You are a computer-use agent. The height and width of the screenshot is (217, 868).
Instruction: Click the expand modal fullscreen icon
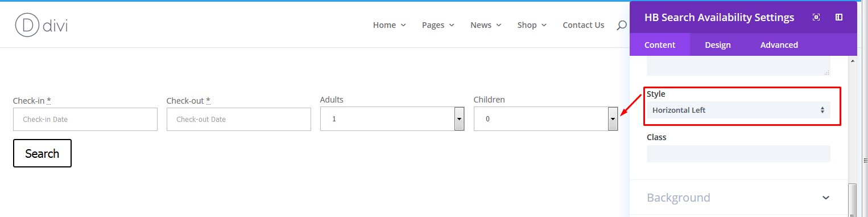[816, 17]
